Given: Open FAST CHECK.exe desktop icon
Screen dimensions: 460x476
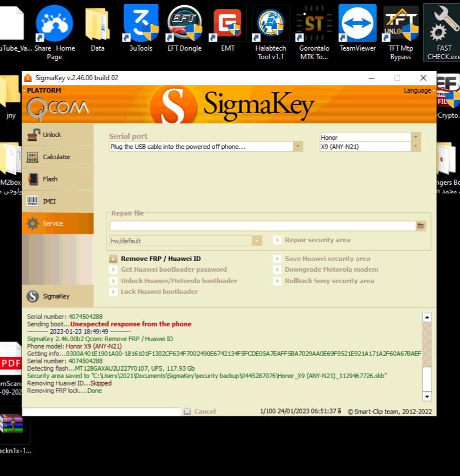Looking at the screenshot, I should (443, 32).
